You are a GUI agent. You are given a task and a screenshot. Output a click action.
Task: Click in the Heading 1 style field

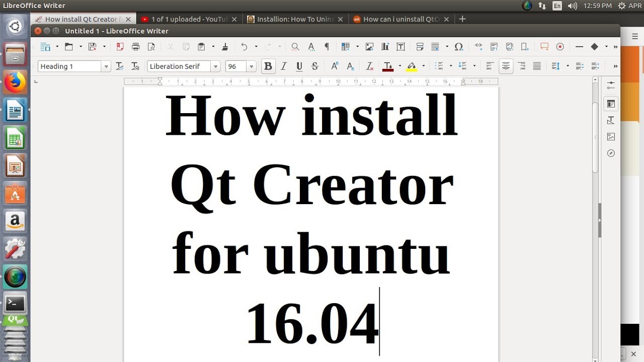69,66
